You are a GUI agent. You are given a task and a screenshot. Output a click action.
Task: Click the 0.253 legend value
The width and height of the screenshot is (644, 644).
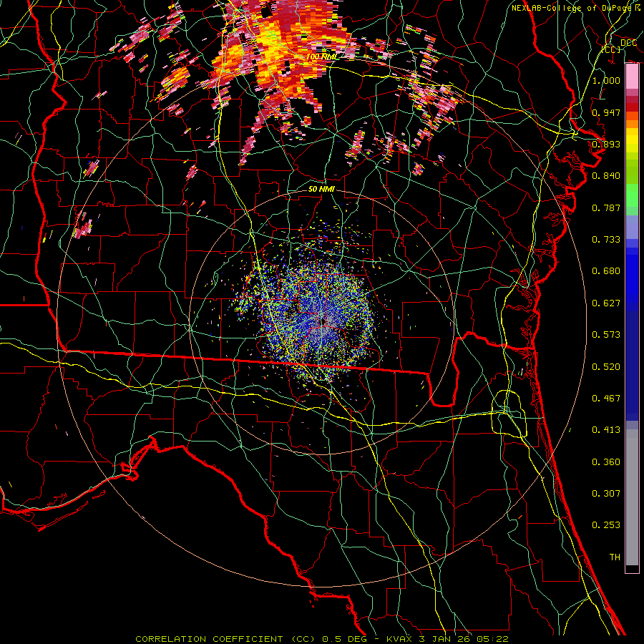click(606, 525)
